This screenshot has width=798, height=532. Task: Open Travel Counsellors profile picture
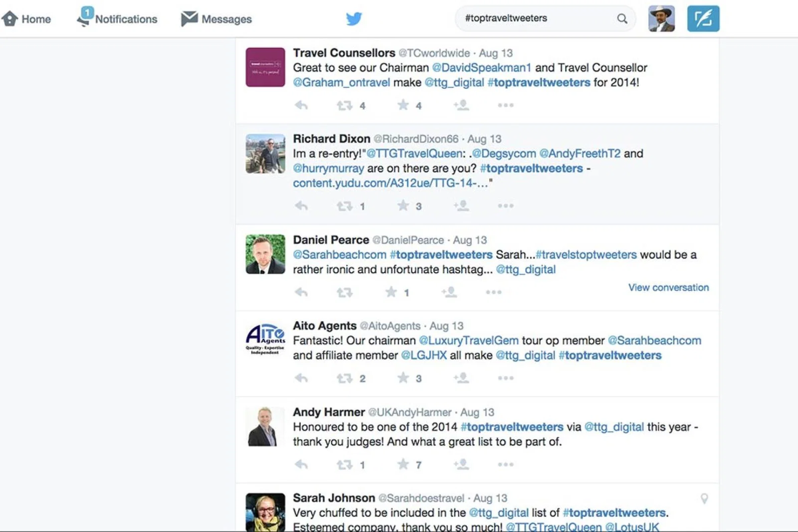point(265,67)
